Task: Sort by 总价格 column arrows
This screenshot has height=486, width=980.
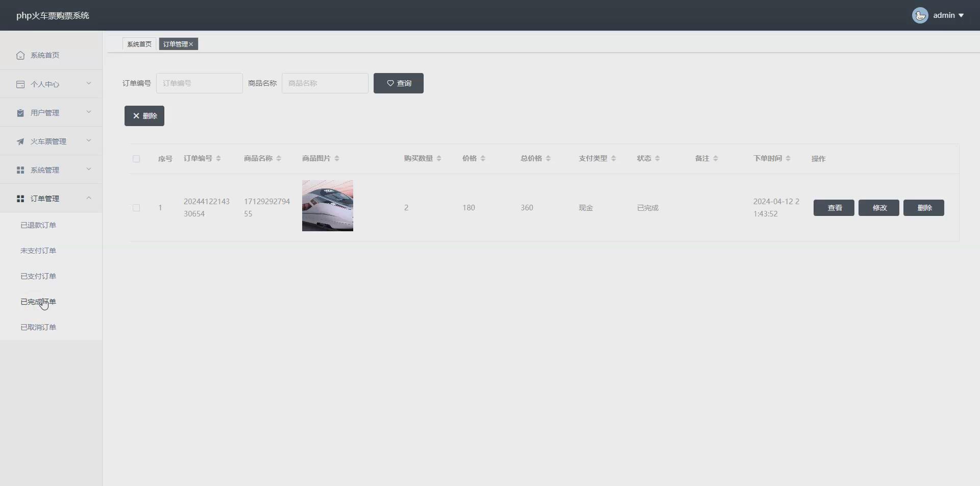Action: 548,158
